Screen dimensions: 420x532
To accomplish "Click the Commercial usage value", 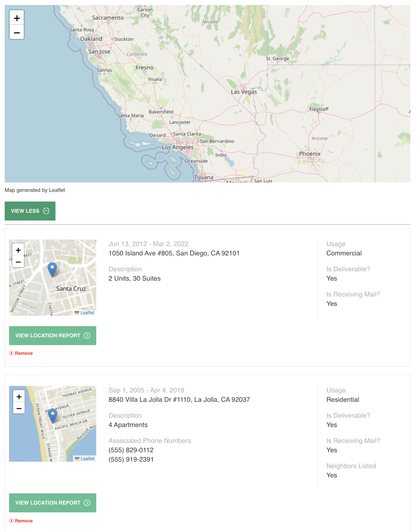I will (344, 253).
